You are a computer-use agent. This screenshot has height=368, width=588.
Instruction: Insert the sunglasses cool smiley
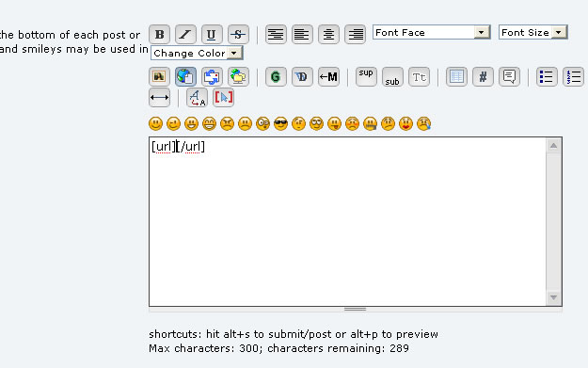pyautogui.click(x=280, y=123)
